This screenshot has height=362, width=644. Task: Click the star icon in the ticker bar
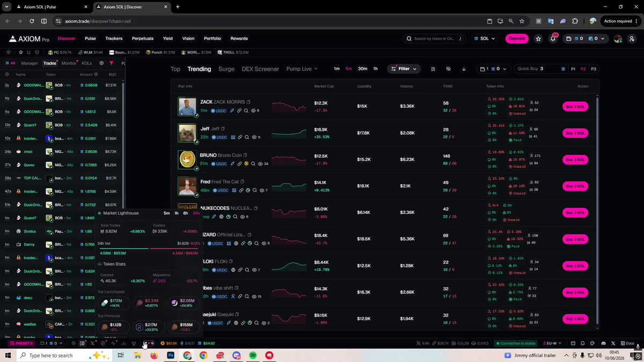[x=21, y=52]
